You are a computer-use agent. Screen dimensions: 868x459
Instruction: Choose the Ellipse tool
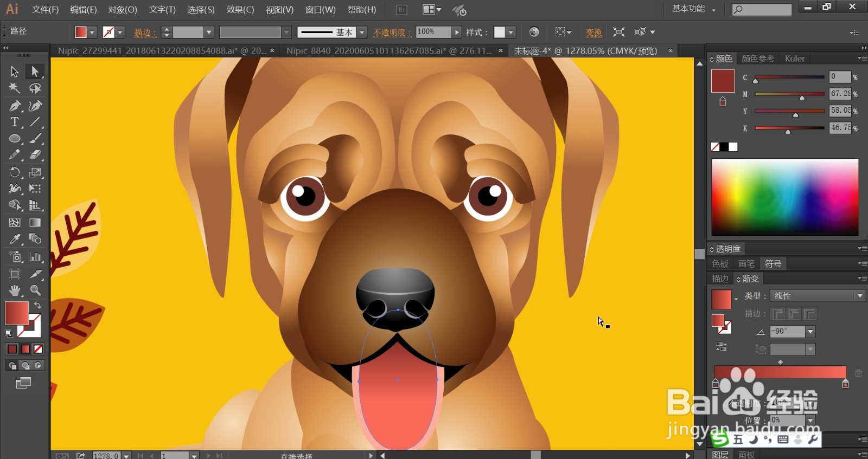point(15,139)
